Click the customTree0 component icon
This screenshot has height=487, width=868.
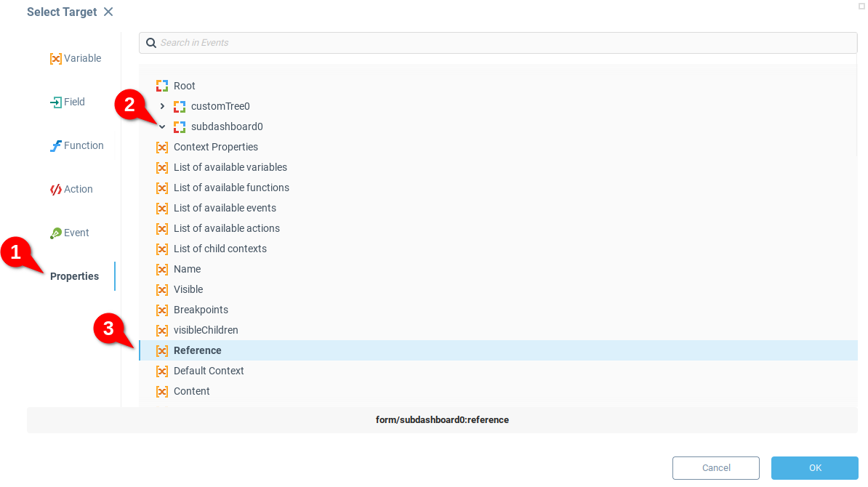(180, 106)
